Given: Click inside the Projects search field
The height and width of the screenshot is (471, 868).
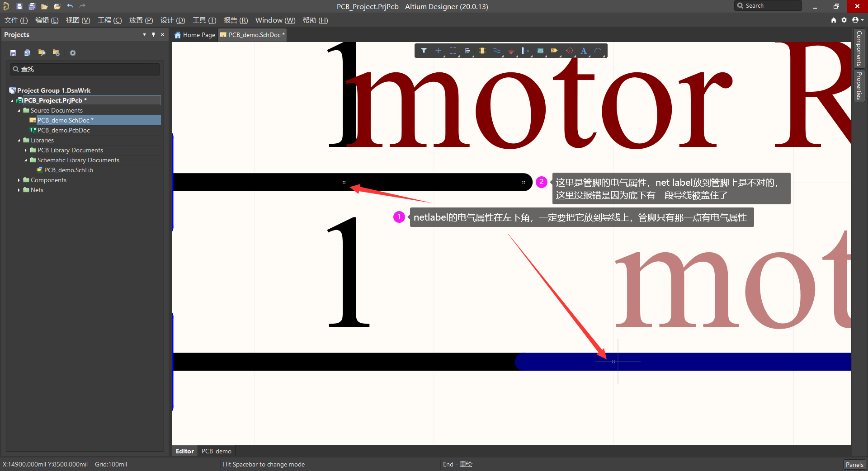Looking at the screenshot, I should click(85, 69).
